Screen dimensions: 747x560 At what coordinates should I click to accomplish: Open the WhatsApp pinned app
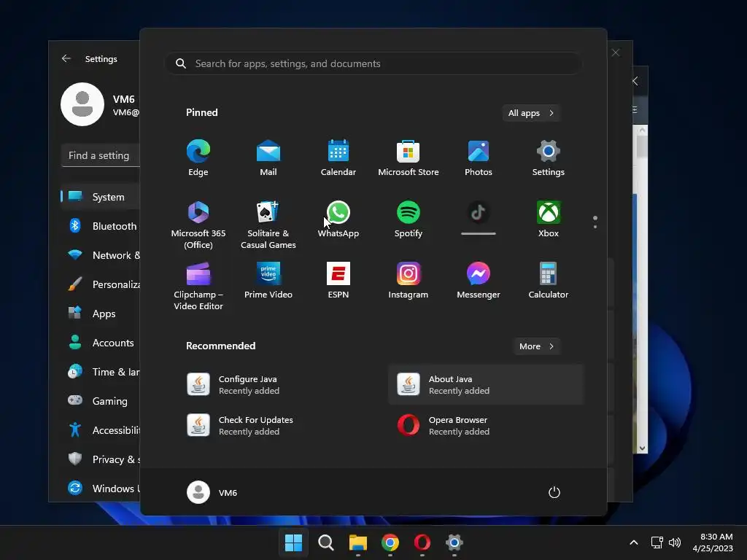338,219
